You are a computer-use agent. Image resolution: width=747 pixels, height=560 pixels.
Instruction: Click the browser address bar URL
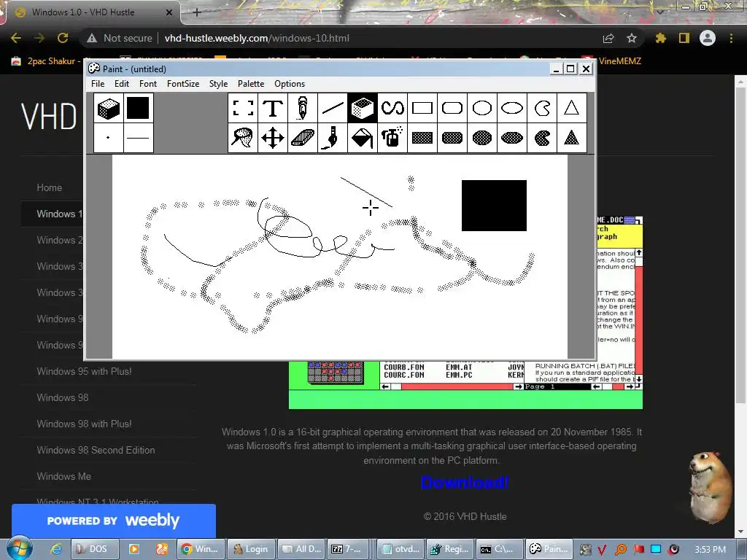point(257,38)
